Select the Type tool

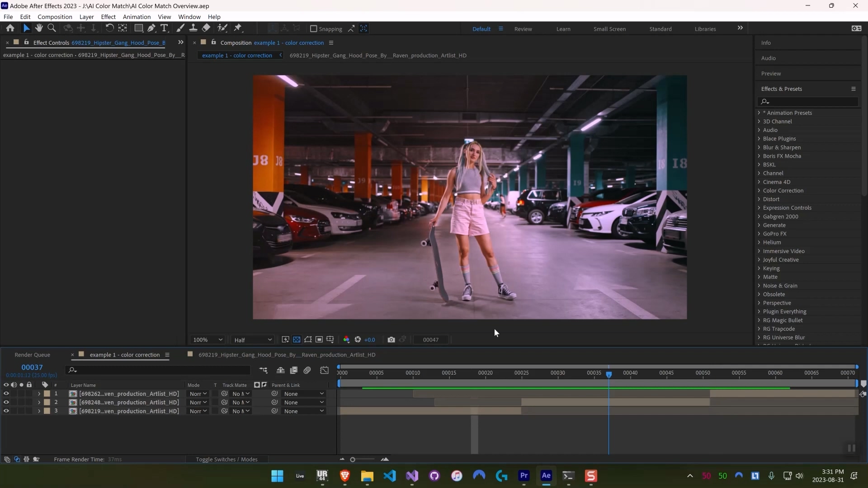pos(164,28)
